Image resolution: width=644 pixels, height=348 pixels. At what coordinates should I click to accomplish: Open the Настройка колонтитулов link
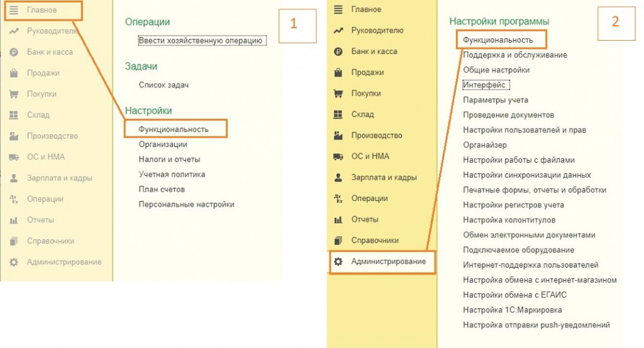click(509, 220)
